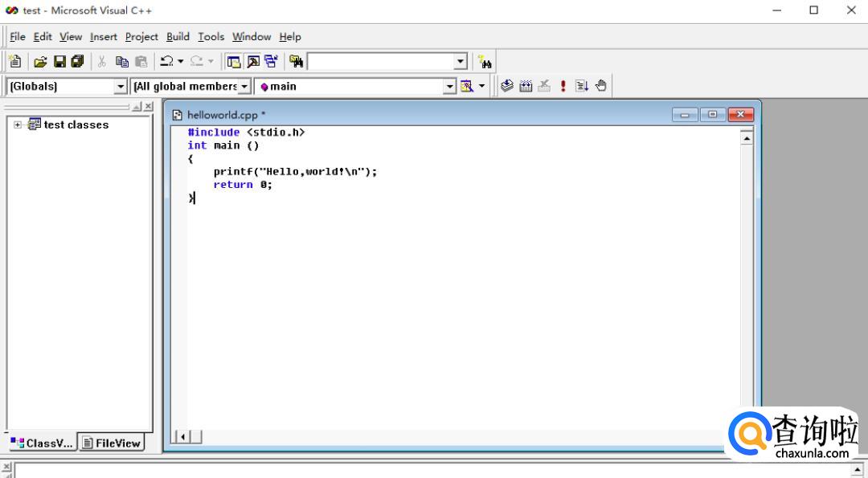Open the Undo history dropdown arrow

(181, 61)
